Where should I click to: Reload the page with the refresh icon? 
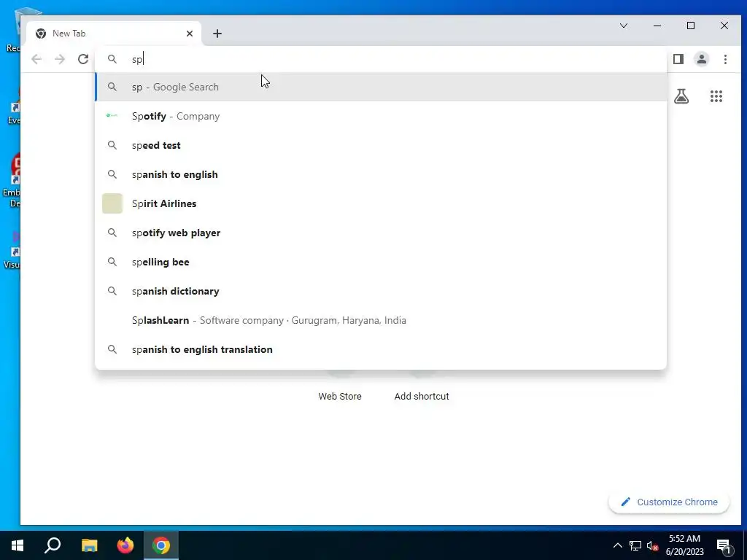pyautogui.click(x=83, y=59)
